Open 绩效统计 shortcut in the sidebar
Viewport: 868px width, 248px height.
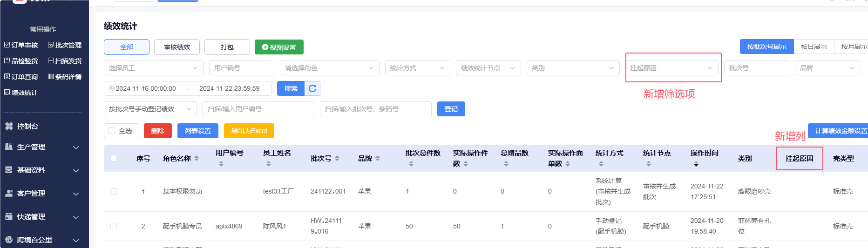[21, 93]
